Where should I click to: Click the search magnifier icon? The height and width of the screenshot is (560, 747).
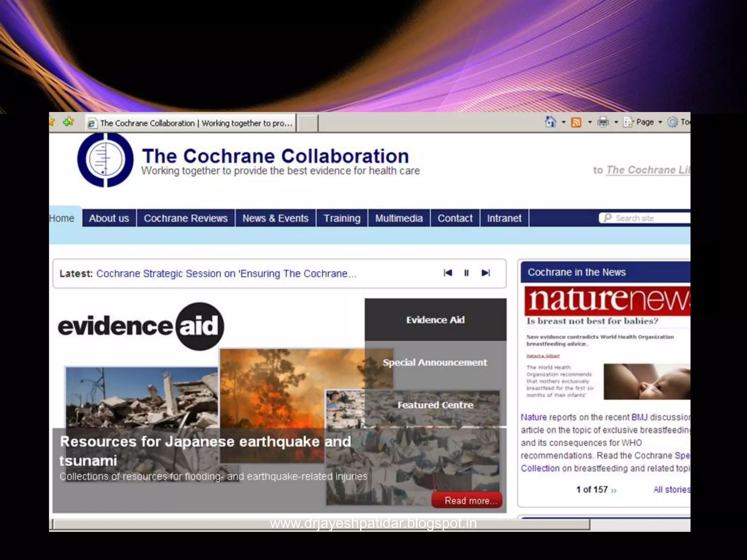(607, 218)
